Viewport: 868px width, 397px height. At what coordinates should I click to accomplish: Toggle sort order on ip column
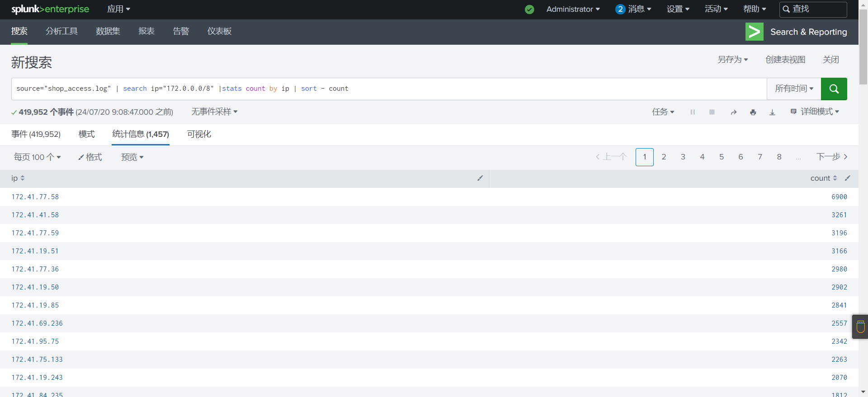click(22, 178)
